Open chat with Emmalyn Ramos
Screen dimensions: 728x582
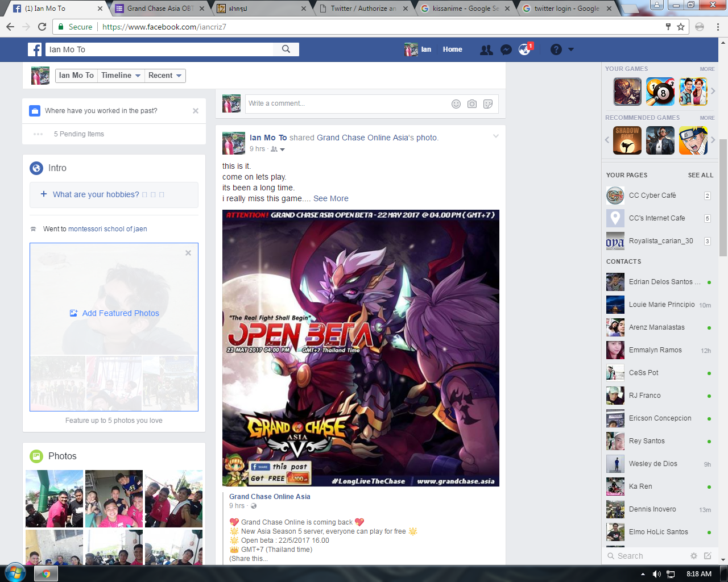click(660, 350)
